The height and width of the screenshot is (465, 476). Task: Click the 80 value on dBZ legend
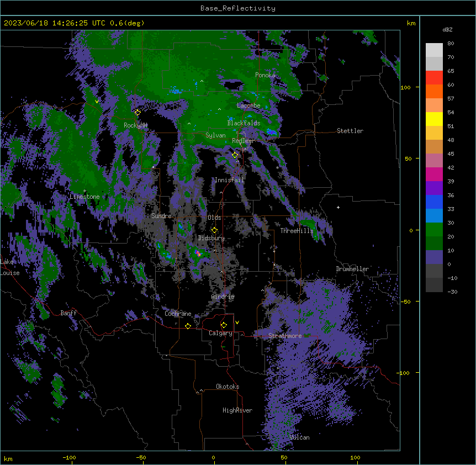tap(451, 44)
